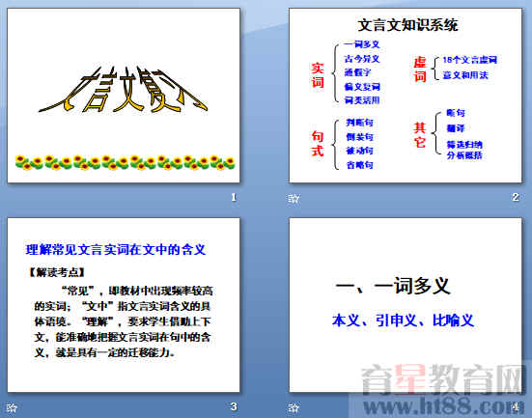Click the brace next to 实词 on slide 2

336,73
